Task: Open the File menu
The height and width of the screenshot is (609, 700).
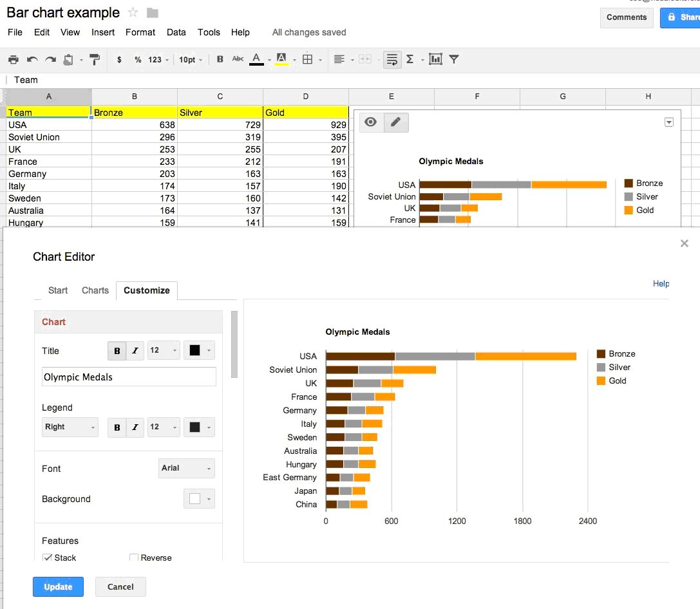Action: (15, 32)
